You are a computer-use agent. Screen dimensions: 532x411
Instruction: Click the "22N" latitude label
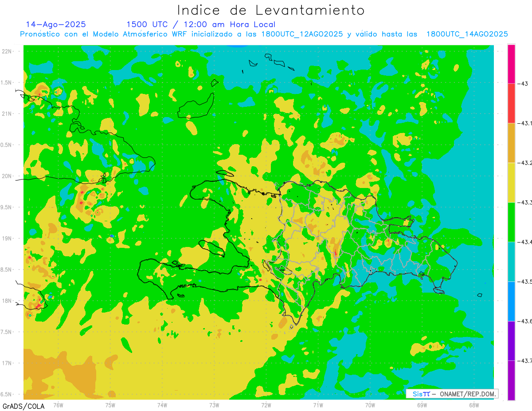[8, 51]
